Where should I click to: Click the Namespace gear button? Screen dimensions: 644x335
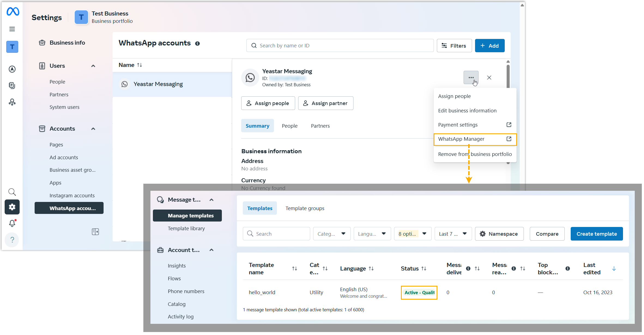click(x=499, y=234)
